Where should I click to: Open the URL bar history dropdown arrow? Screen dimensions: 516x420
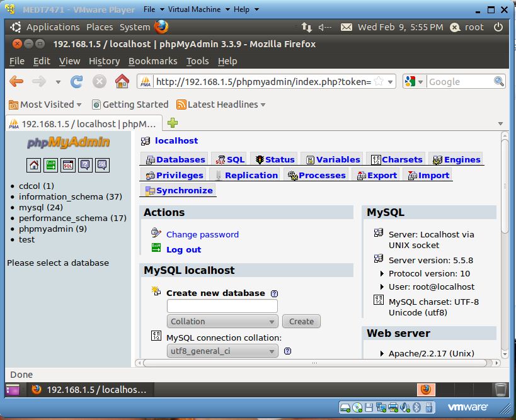[390, 82]
